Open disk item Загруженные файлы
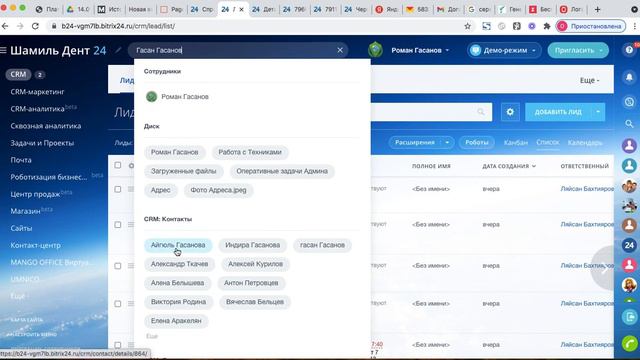 click(x=184, y=171)
